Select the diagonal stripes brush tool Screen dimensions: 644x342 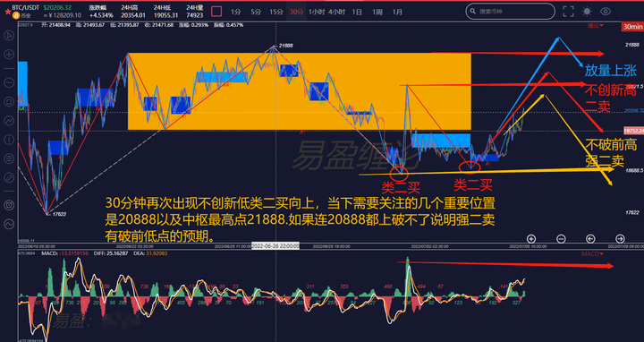click(x=9, y=177)
